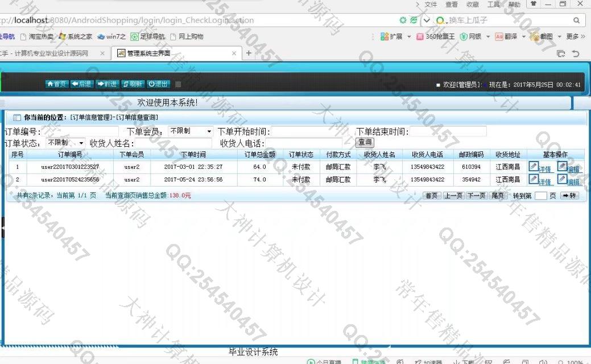Viewport: 591px width, 364px height.
Task: Click the 订单总金额 column header
Action: point(260,155)
